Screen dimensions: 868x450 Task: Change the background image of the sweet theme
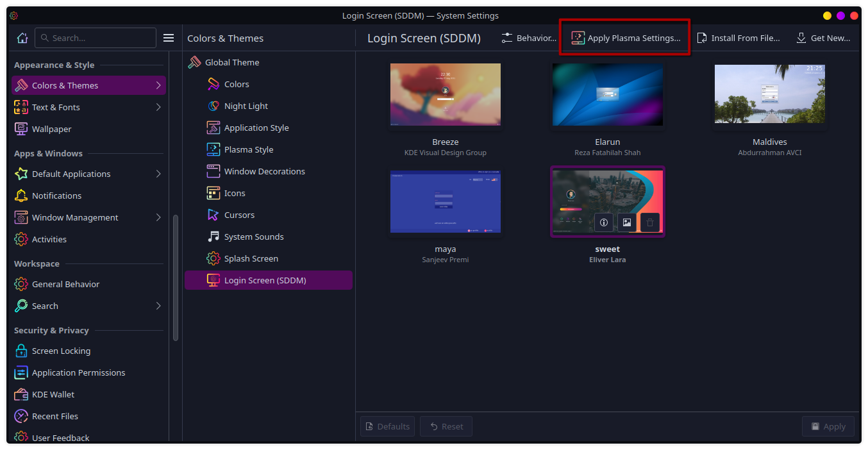pyautogui.click(x=627, y=222)
